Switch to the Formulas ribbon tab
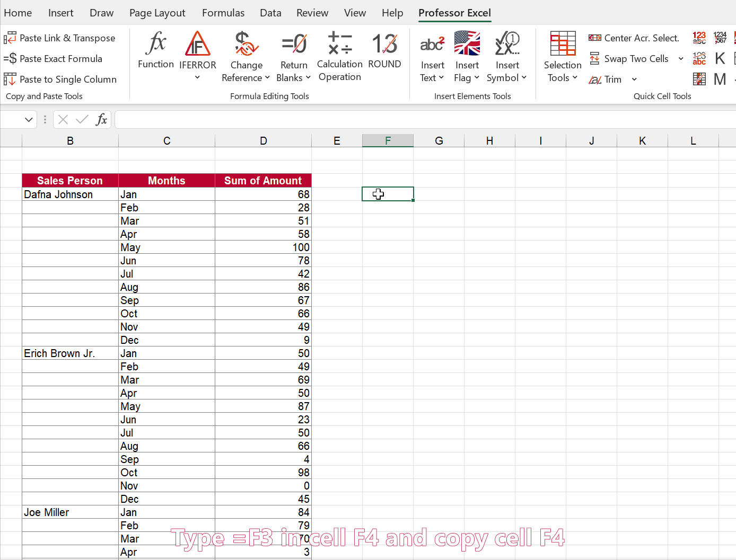Screen dimensions: 736x560 pos(223,13)
